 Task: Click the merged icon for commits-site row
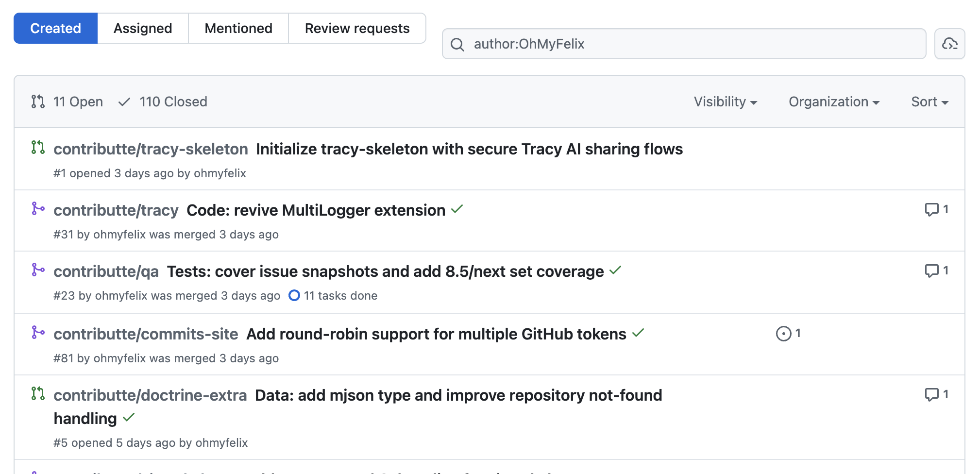(38, 332)
